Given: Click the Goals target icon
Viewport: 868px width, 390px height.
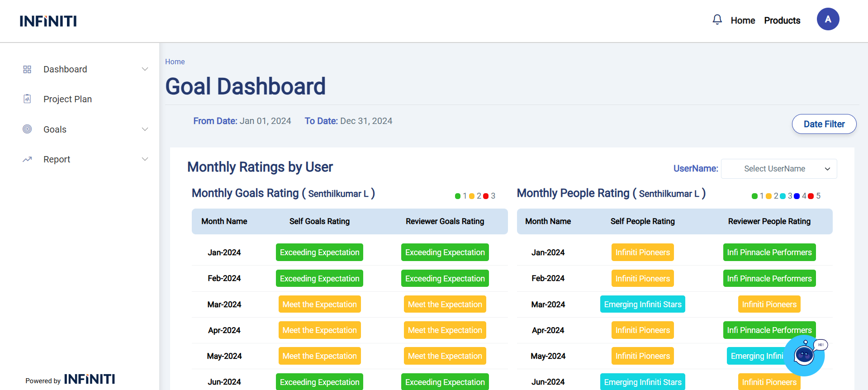Looking at the screenshot, I should tap(27, 129).
